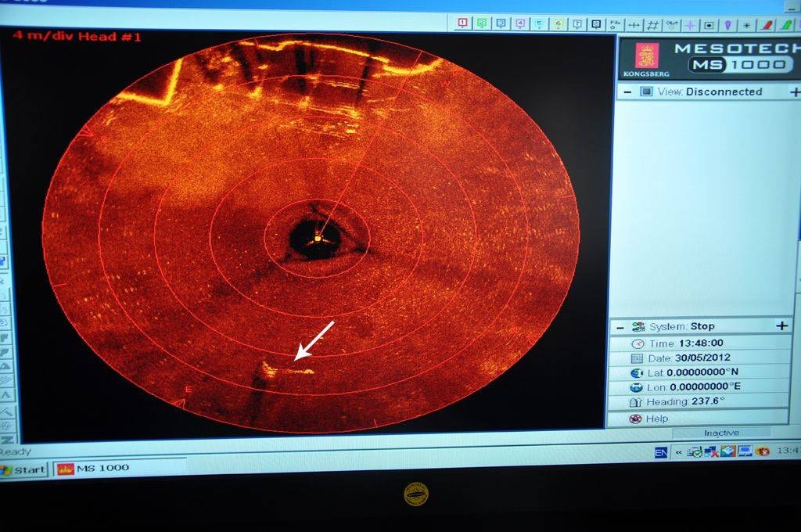The height and width of the screenshot is (532, 801).
Task: Collapse the View panel with minus
Action: (x=627, y=92)
